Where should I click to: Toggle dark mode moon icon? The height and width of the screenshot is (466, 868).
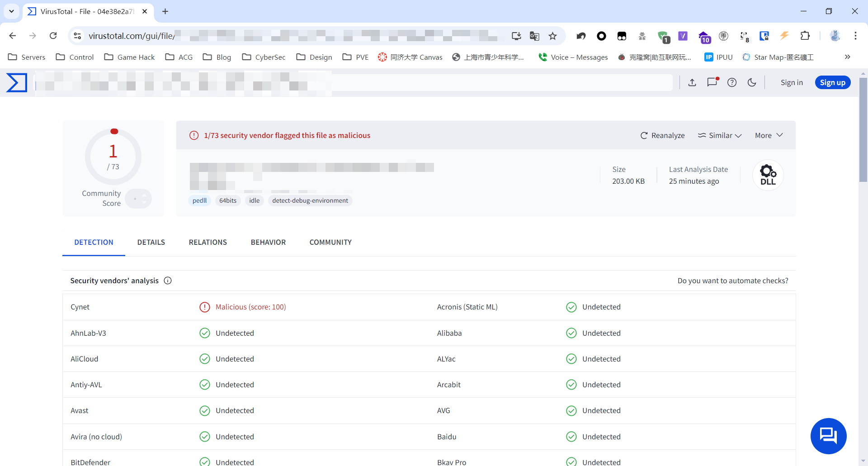point(752,82)
